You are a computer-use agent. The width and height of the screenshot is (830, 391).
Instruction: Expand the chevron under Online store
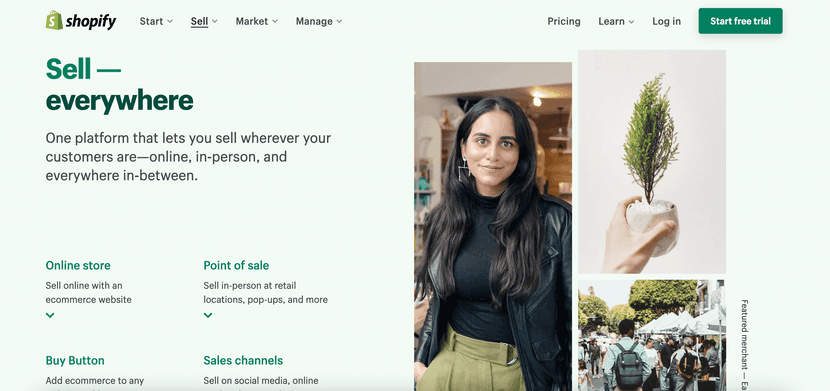pyautogui.click(x=50, y=315)
